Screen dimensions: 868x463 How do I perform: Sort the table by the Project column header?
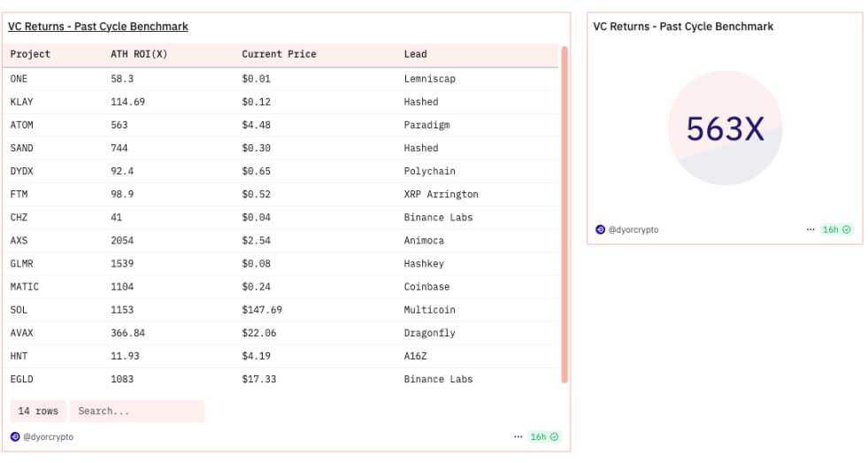pyautogui.click(x=30, y=54)
